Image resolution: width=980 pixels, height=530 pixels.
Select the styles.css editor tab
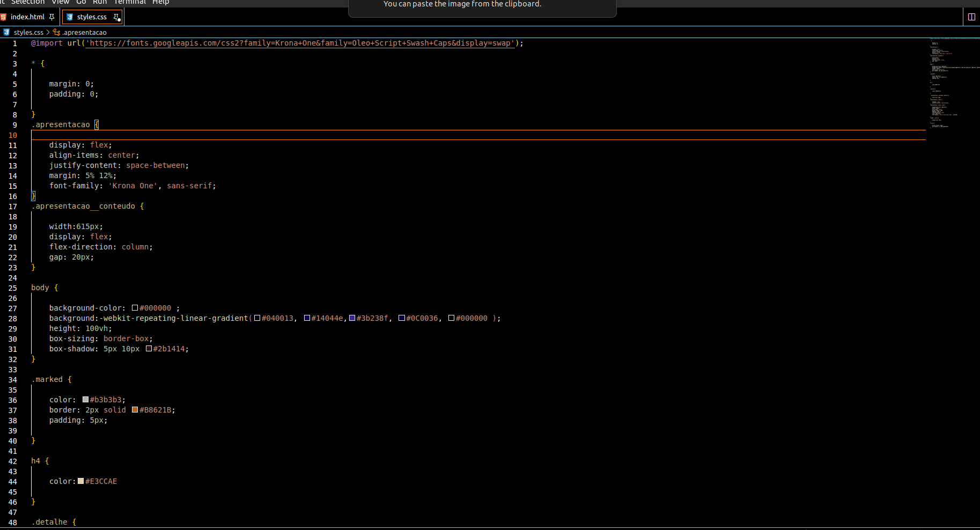coord(92,17)
